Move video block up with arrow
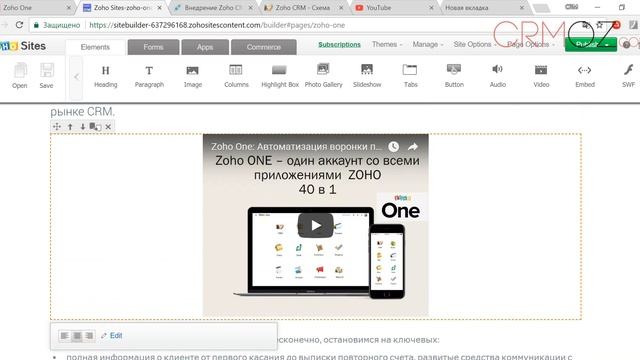The image size is (640, 360). coord(70,127)
